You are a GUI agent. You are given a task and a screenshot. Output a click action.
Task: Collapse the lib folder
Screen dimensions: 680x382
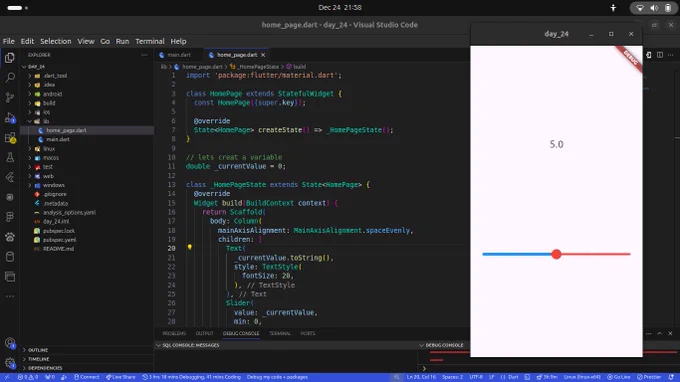click(46, 121)
